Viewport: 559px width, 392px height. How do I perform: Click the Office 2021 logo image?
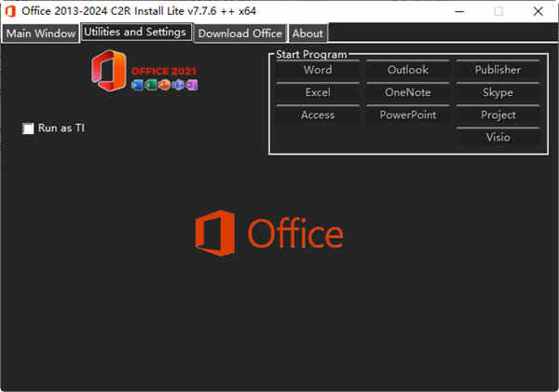pos(144,74)
